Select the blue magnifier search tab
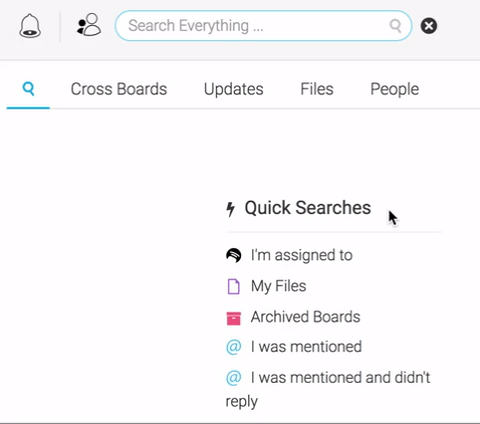 point(28,89)
